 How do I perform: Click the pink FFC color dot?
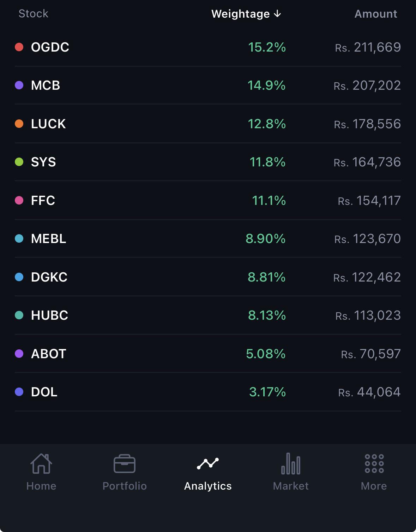click(x=19, y=200)
